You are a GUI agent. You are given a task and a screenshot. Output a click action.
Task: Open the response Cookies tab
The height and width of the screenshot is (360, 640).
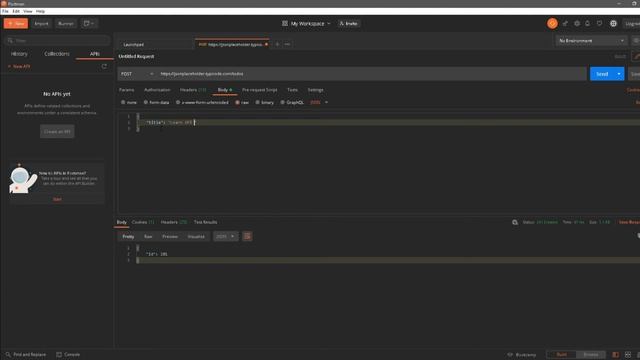[x=143, y=222]
